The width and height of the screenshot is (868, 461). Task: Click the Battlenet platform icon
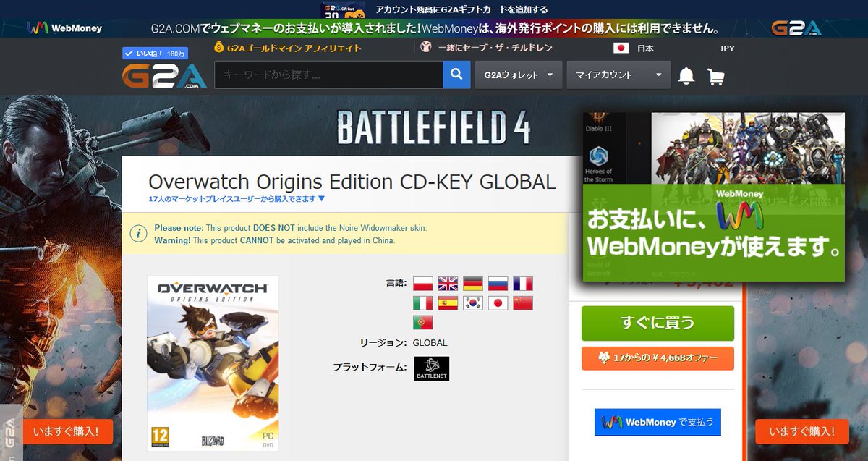click(432, 368)
